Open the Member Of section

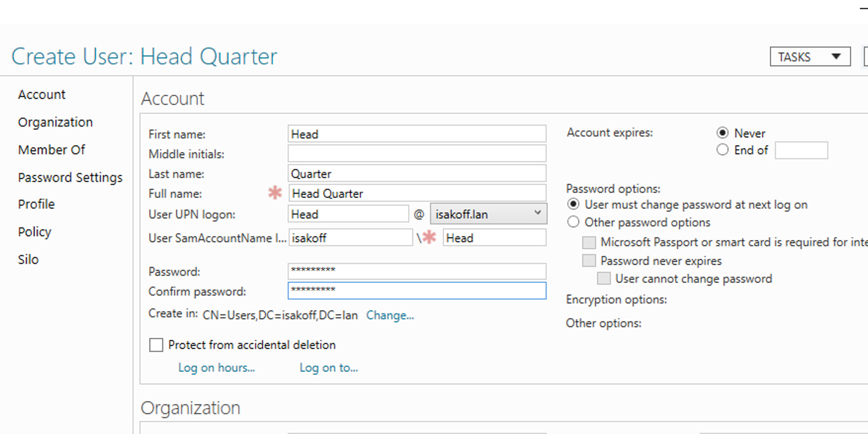[51, 150]
